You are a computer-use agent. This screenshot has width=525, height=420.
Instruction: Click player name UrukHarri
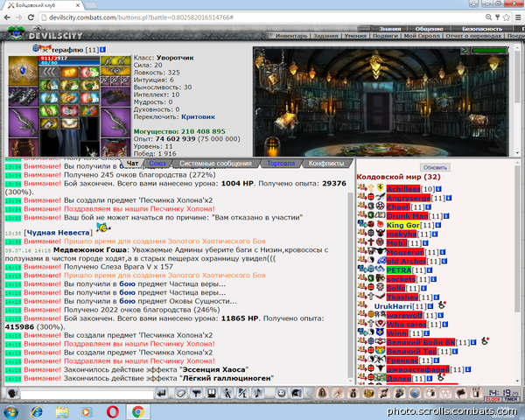tap(393, 306)
